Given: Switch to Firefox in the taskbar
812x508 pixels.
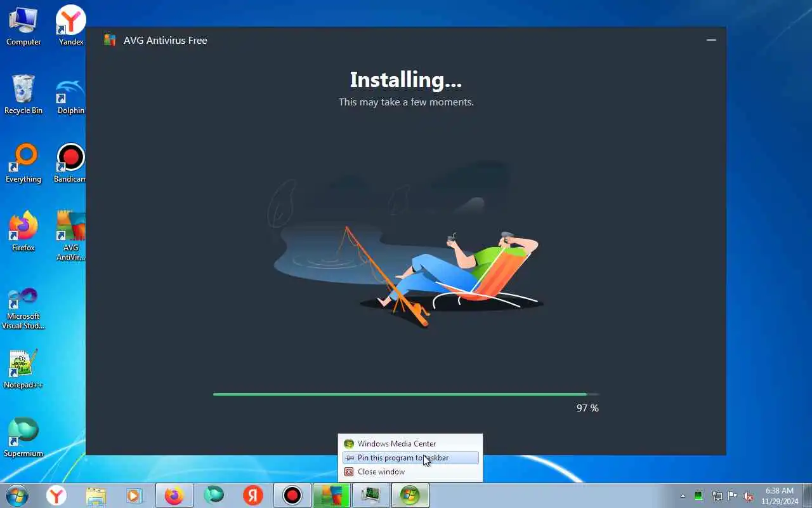Looking at the screenshot, I should [x=174, y=495].
